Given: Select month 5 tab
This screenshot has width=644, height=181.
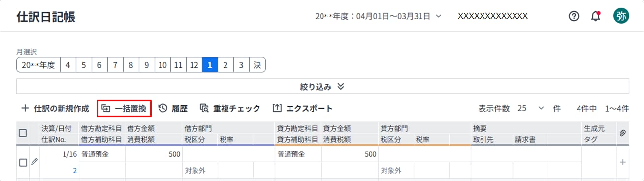Looking at the screenshot, I should pos(84,65).
